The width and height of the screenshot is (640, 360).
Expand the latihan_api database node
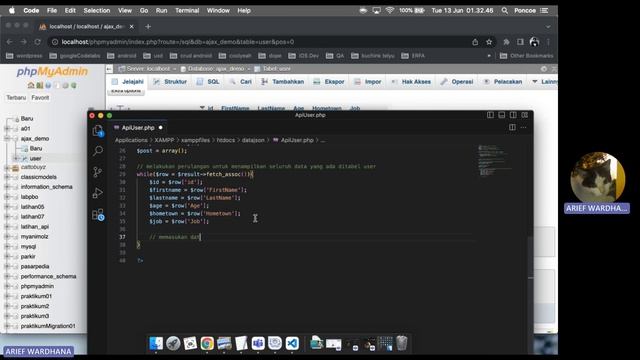(x=7, y=227)
